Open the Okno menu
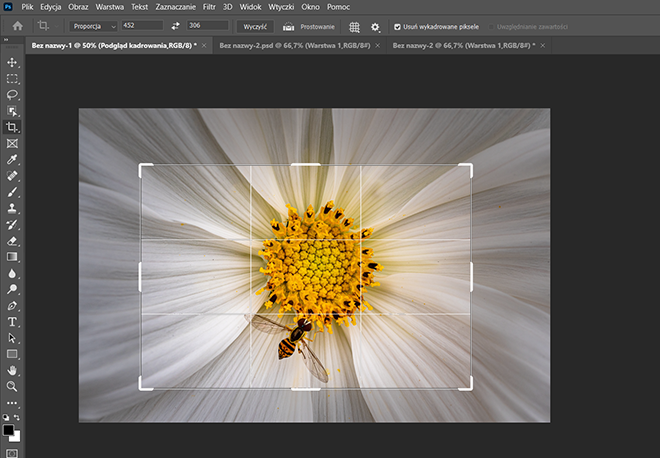The height and width of the screenshot is (458, 660). [310, 7]
